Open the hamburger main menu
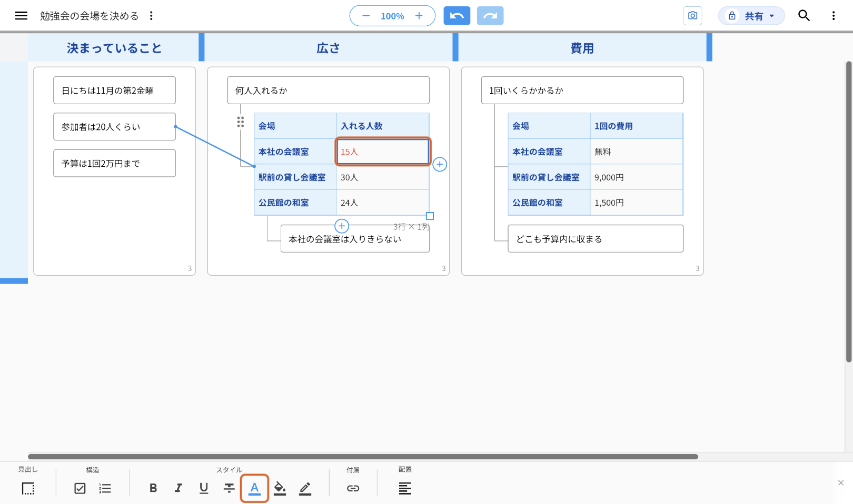853x504 pixels. (21, 16)
